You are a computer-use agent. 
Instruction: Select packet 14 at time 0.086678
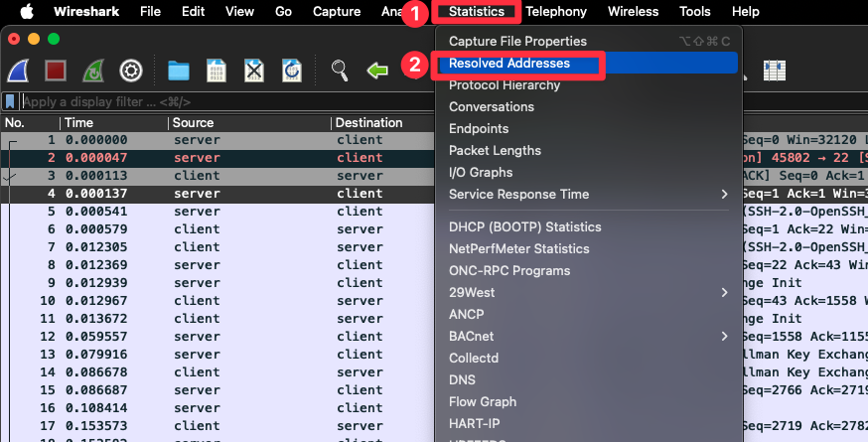tap(218, 372)
